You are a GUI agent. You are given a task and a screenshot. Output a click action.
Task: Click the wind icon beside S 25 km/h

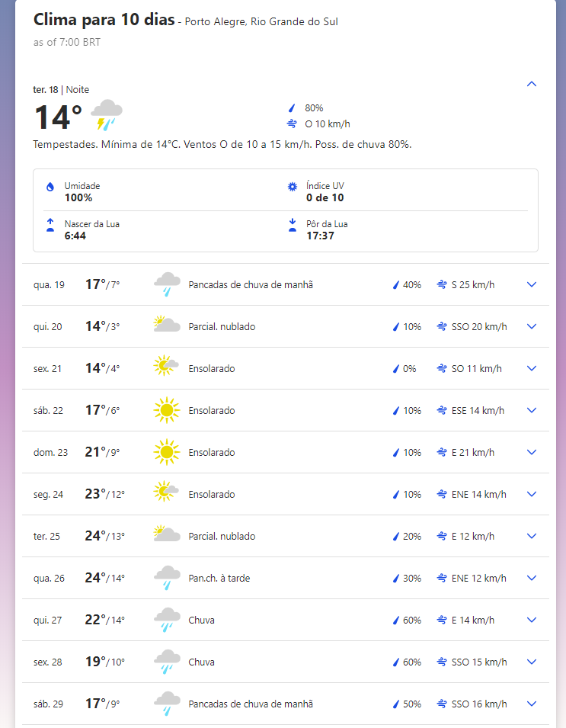point(442,284)
